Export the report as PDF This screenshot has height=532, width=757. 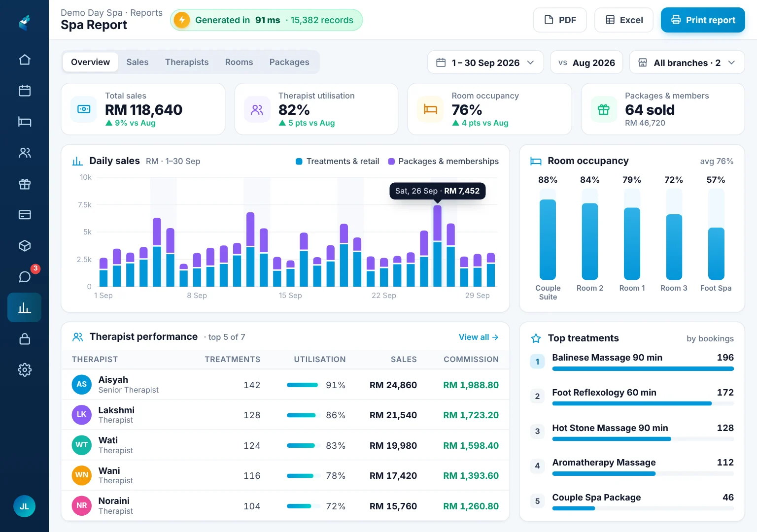560,20
